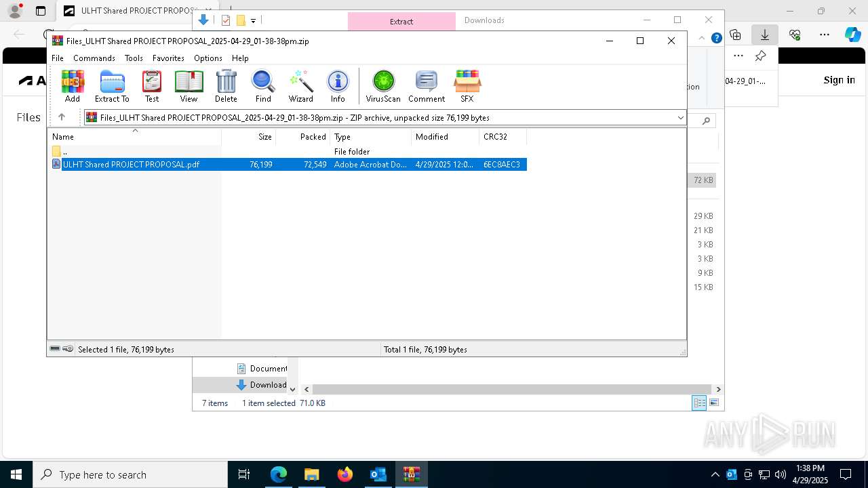This screenshot has height=488, width=868.
Task: Go up one folder level in WinRAR
Action: (62, 117)
